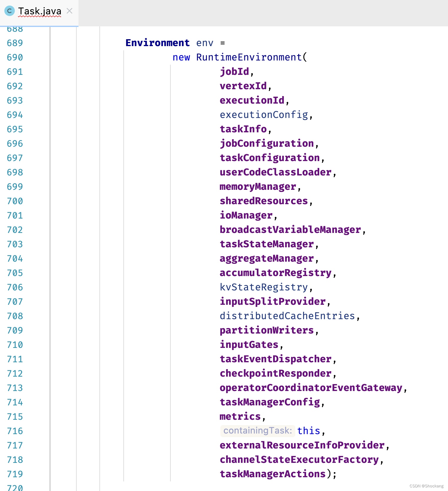Click the new keyword
This screenshot has height=491, width=448.
click(x=181, y=57)
